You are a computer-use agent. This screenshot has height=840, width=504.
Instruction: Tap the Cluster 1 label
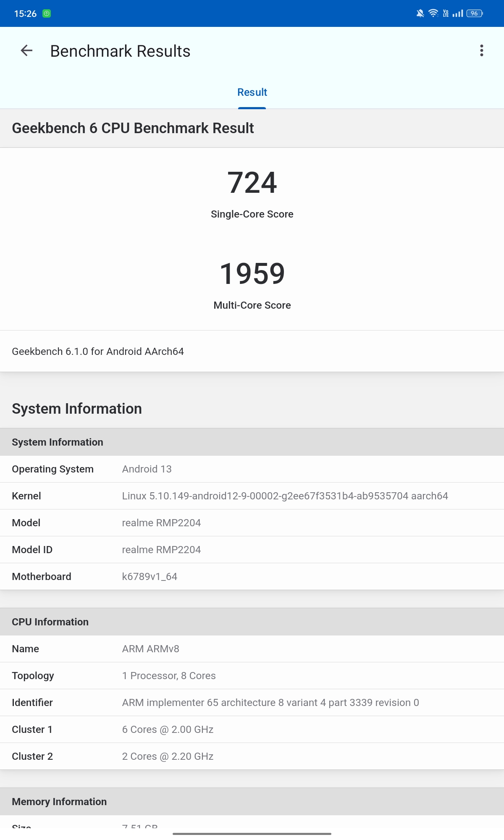point(32,730)
